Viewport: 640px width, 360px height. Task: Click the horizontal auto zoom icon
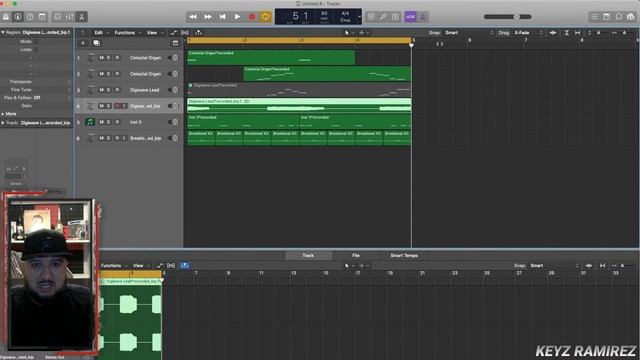[577, 33]
